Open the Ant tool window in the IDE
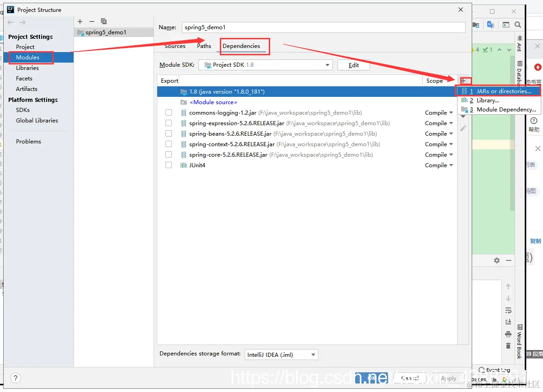The image size is (543, 392). (519, 44)
